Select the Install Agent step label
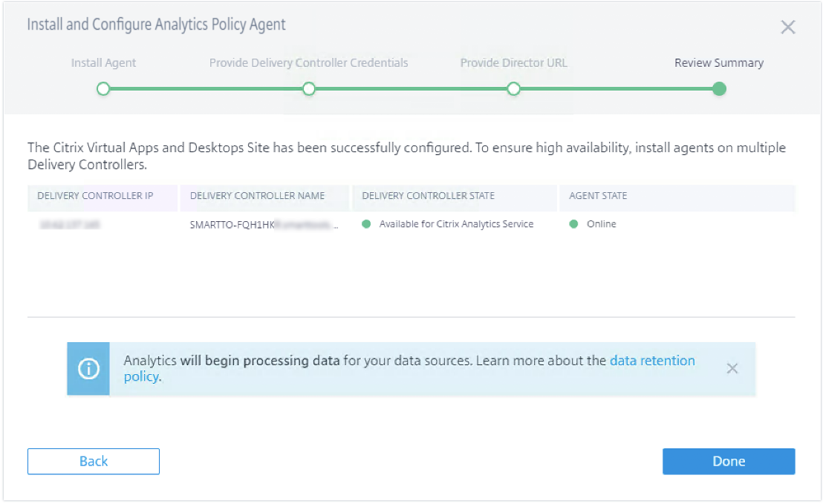The height and width of the screenshot is (504, 823). (103, 63)
